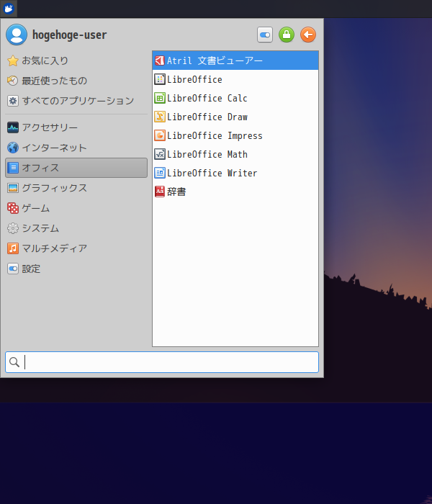Screen dimensions: 432x504
Task: Click the hogehoge-user profile avatar
Action: (17, 35)
